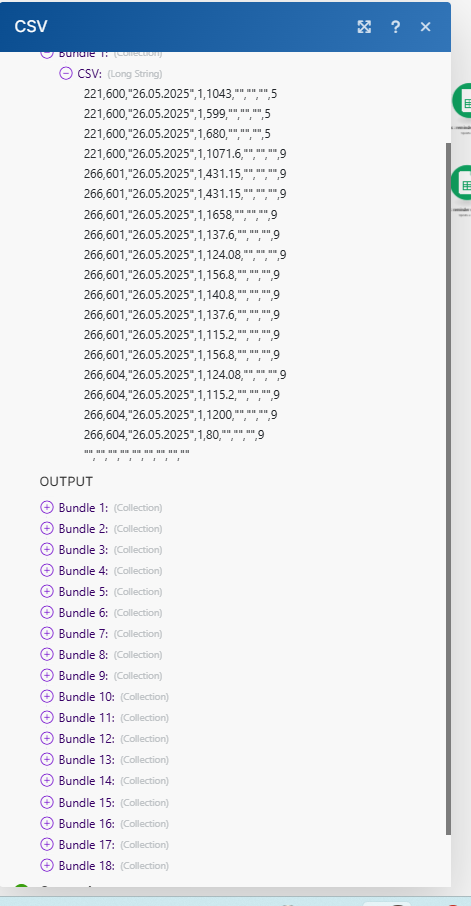Select the Bundle 11 label
The width and height of the screenshot is (471, 906).
(87, 718)
